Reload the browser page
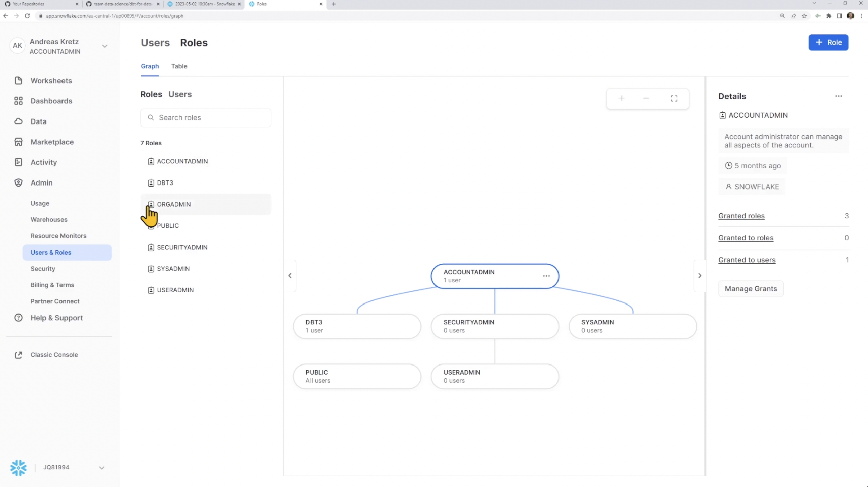Screen dimensions: 868x487 click(x=27, y=16)
